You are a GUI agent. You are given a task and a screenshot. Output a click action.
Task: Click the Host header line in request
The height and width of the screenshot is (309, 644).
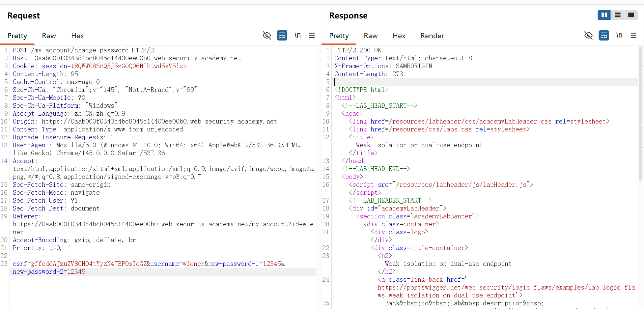coord(127,58)
